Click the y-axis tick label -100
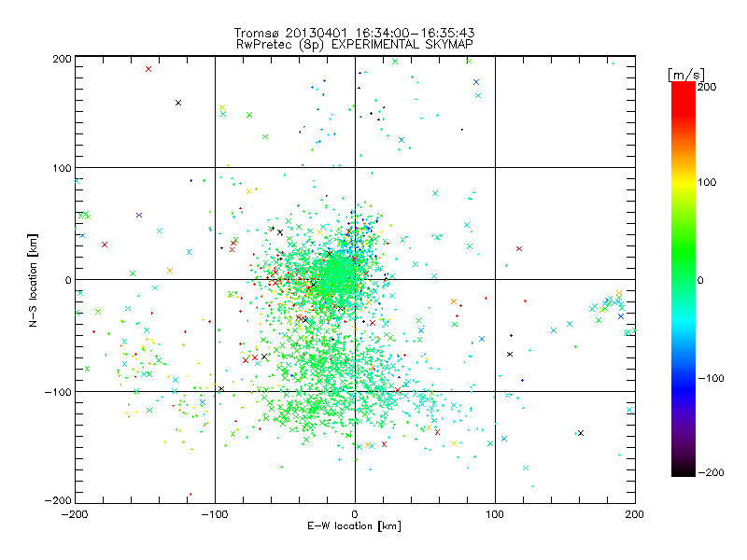 pyautogui.click(x=58, y=392)
